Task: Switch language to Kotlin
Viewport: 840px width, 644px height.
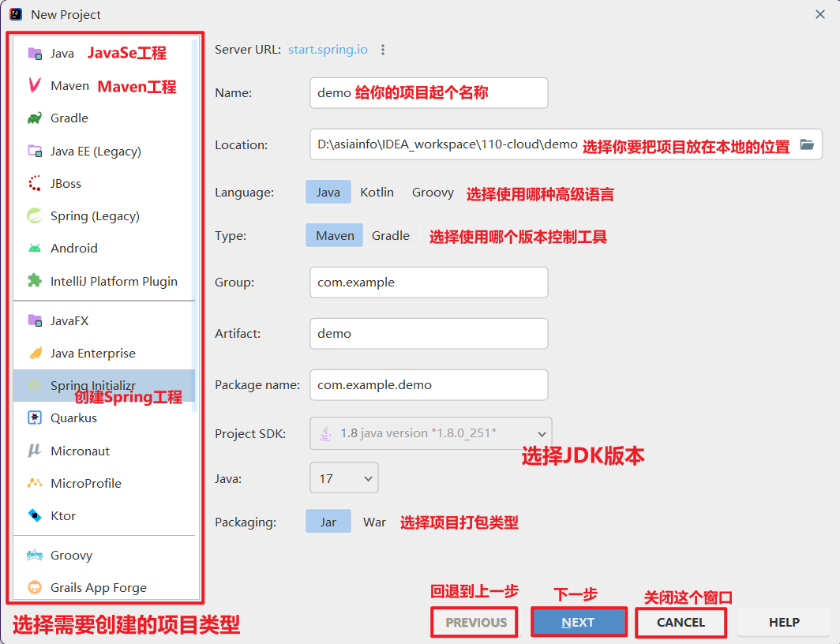Action: [x=377, y=193]
